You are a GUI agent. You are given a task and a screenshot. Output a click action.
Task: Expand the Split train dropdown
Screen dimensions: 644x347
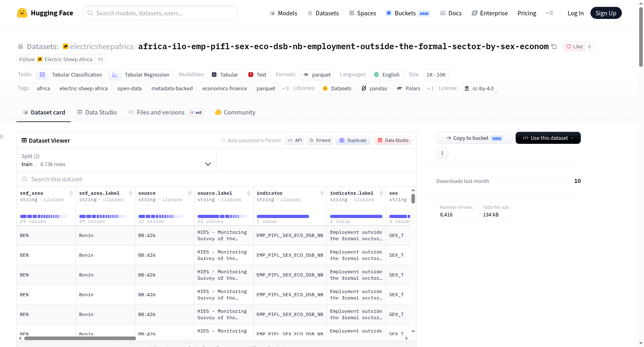click(x=116, y=160)
